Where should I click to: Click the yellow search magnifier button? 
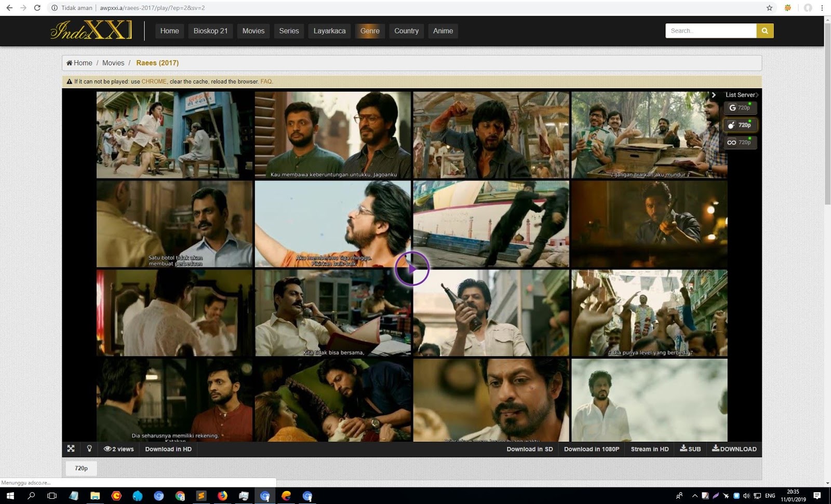[765, 31]
